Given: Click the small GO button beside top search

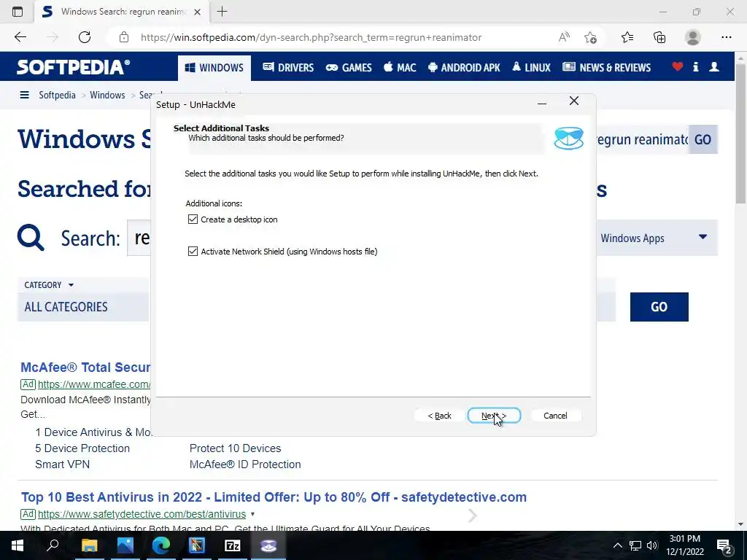Looking at the screenshot, I should tap(703, 139).
